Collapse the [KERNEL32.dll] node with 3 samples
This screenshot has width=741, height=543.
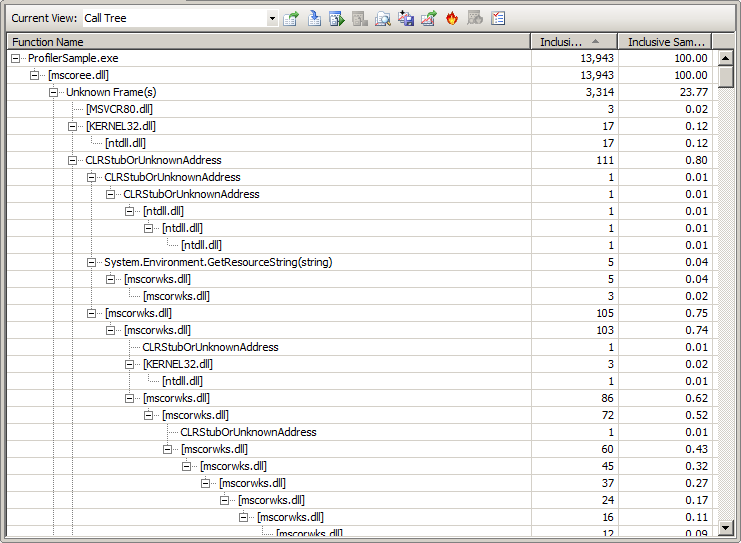129,364
